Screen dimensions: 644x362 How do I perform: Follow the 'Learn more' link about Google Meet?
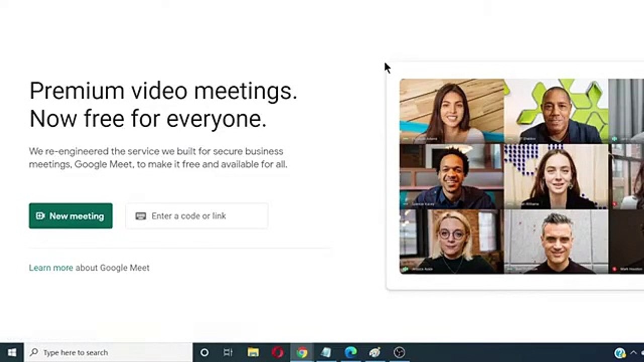pyautogui.click(x=51, y=268)
